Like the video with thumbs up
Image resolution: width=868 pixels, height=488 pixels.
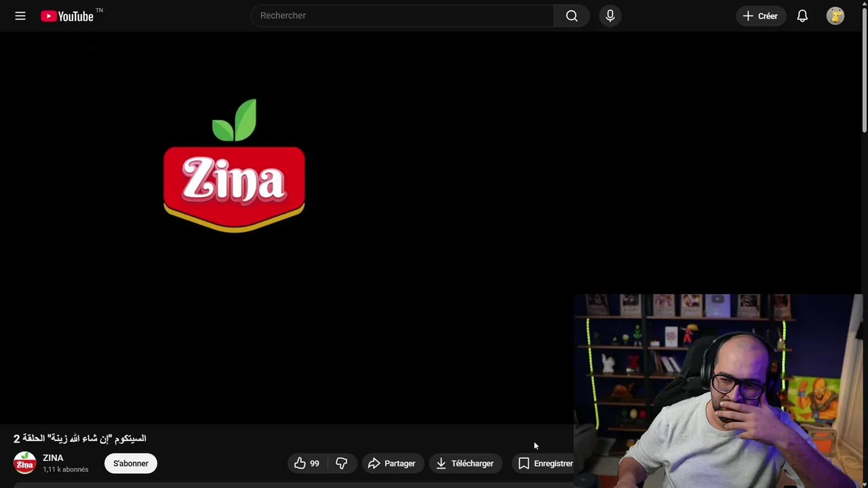point(307,464)
